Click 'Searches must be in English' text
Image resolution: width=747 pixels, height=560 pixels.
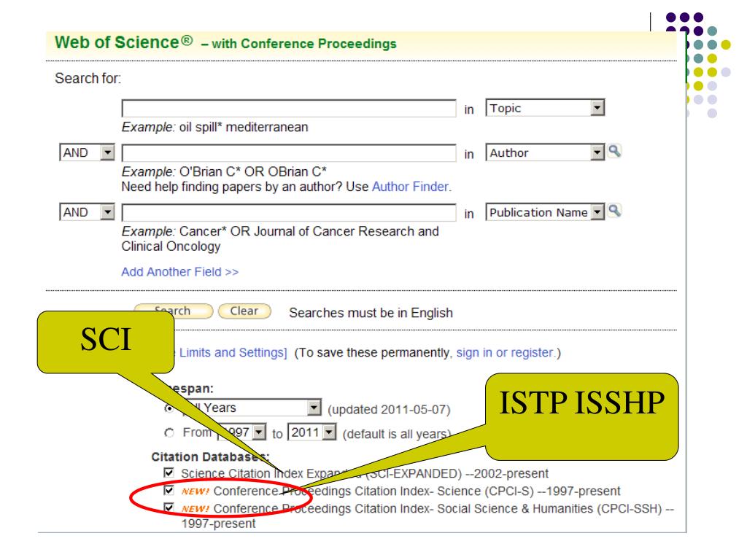371,313
